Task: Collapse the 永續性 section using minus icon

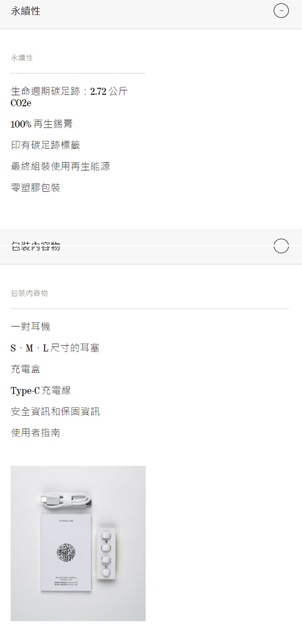Action: 281,11
